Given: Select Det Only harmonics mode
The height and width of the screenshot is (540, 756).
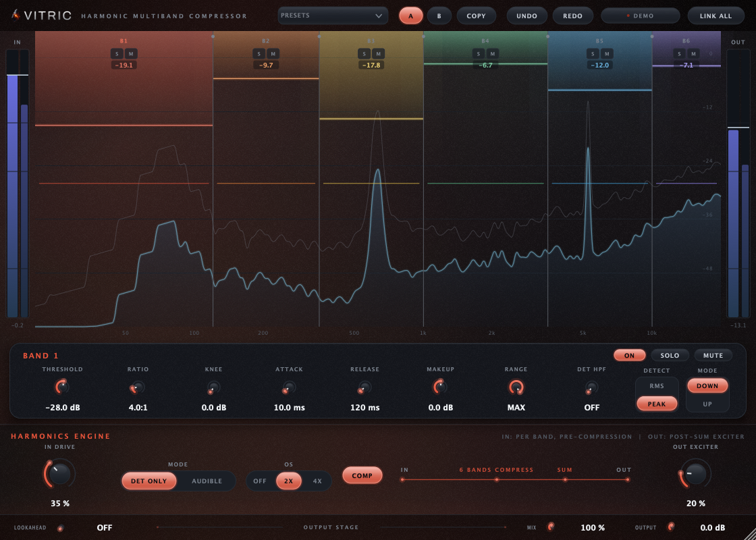Looking at the screenshot, I should [149, 481].
